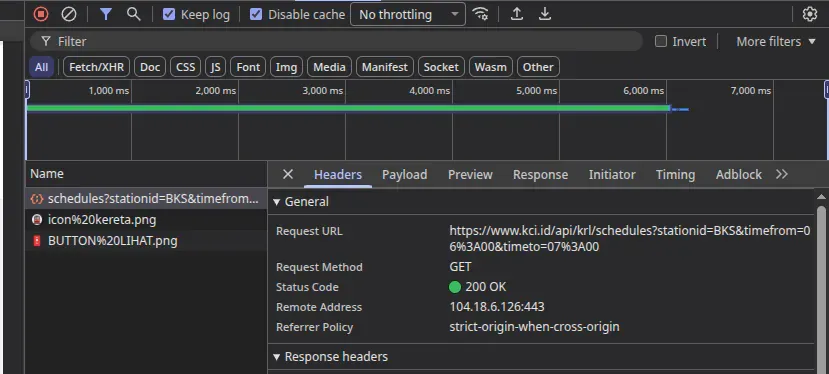Open More filters dropdown

click(776, 41)
